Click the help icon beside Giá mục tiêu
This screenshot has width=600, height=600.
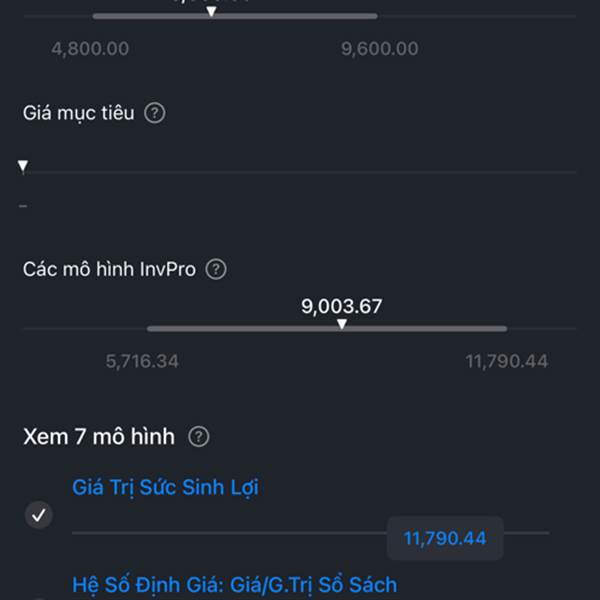[x=154, y=113]
